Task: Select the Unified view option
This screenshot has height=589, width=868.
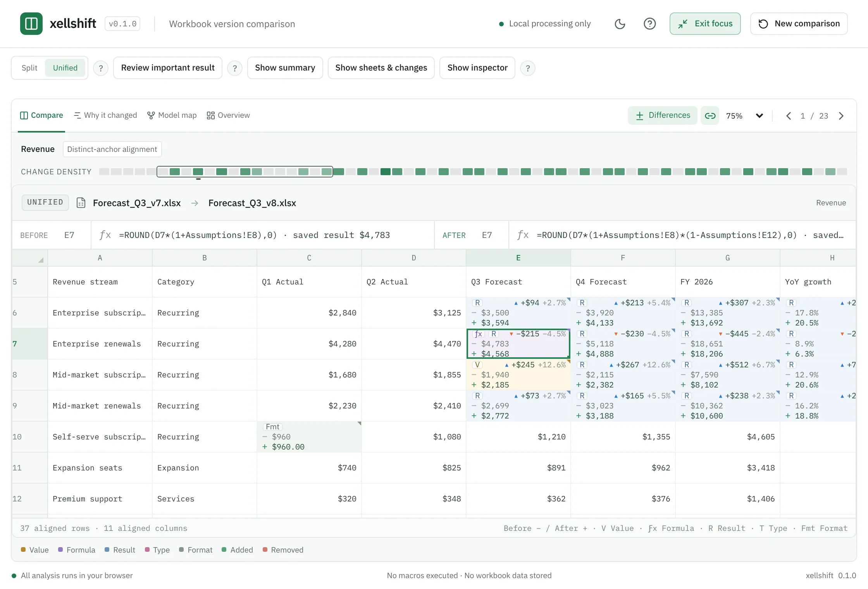Action: click(65, 68)
